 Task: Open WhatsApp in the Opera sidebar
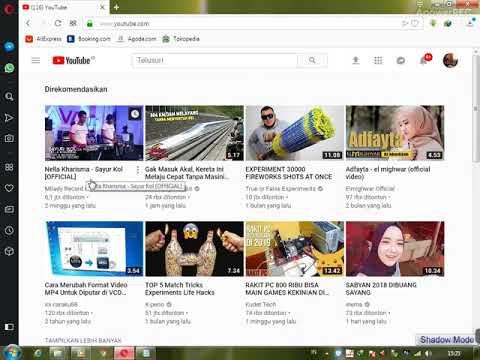click(x=9, y=68)
